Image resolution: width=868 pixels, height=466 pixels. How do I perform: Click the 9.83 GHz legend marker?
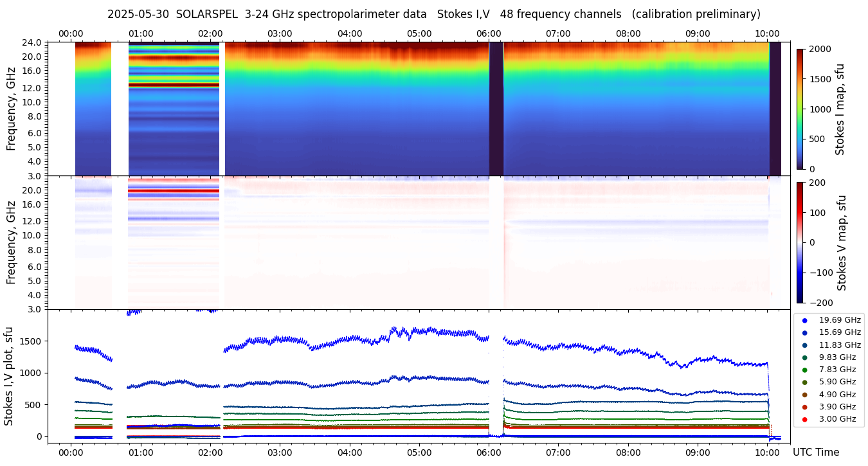[x=804, y=357]
